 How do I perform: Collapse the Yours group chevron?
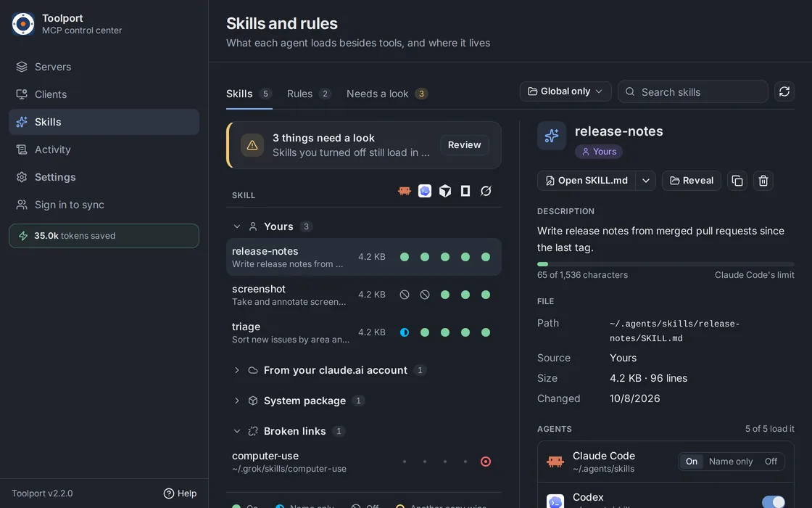coord(236,226)
